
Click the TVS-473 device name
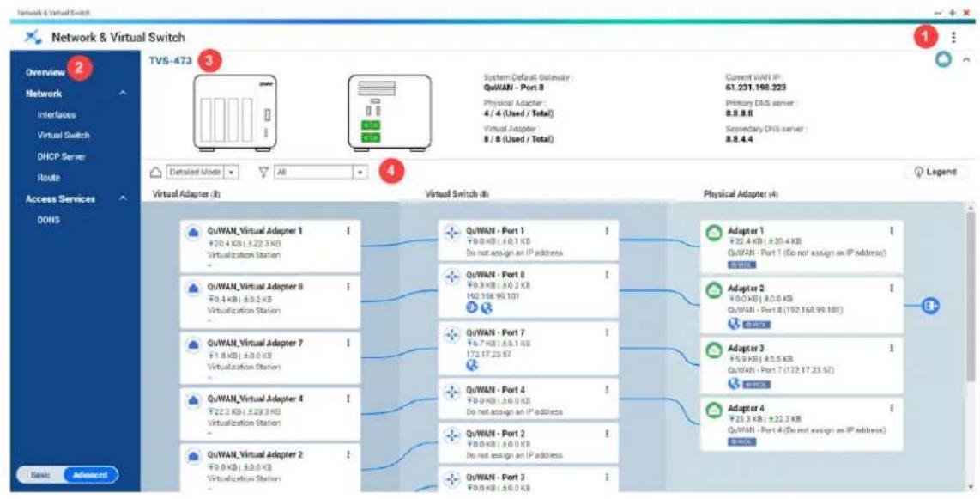pyautogui.click(x=170, y=61)
